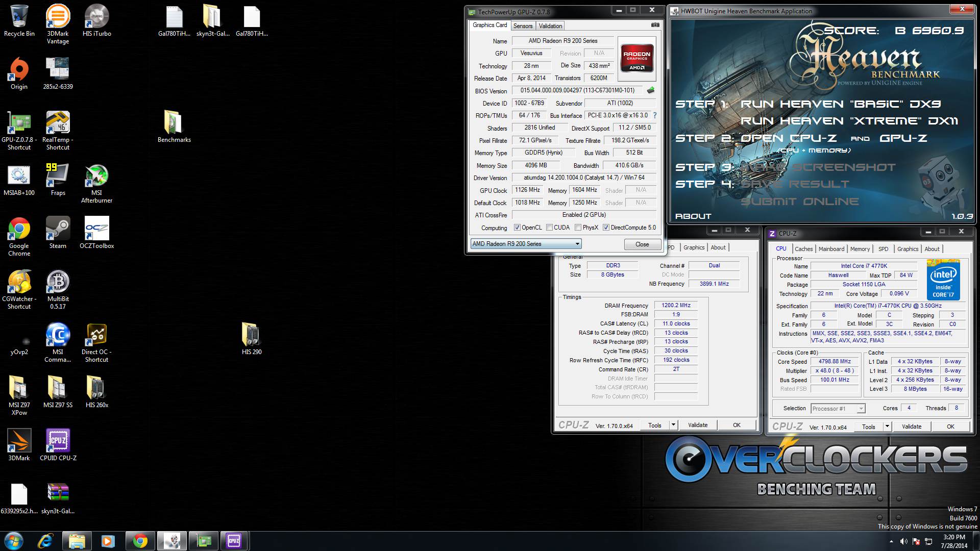Viewport: 980px width, 551px height.
Task: Click the taskbar clock showing 3:20 PM
Action: pyautogui.click(x=954, y=541)
